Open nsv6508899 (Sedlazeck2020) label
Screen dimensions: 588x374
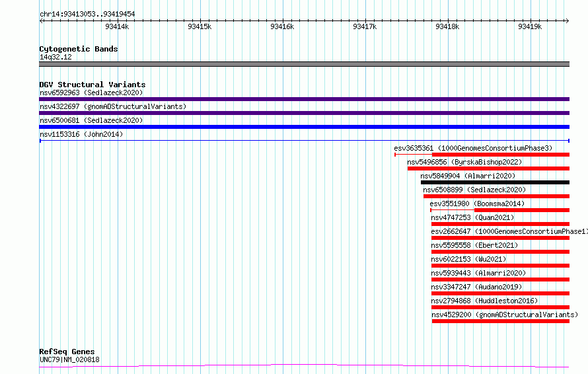[x=474, y=190]
